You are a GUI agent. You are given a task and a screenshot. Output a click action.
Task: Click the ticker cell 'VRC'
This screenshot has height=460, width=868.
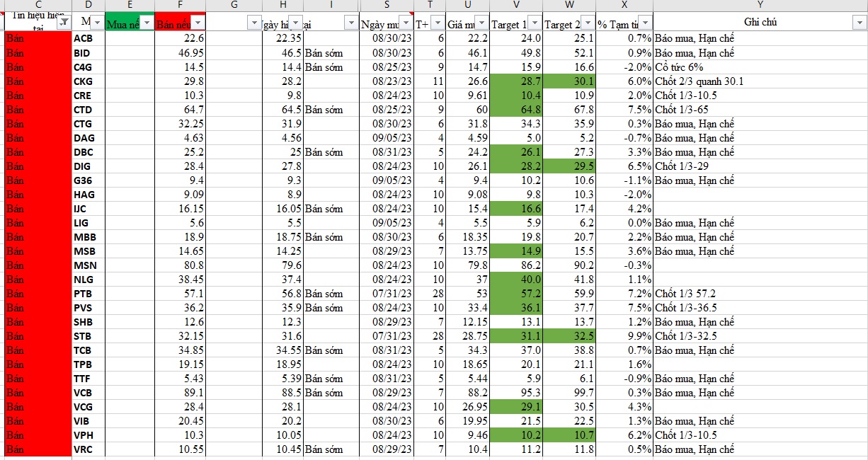88,449
